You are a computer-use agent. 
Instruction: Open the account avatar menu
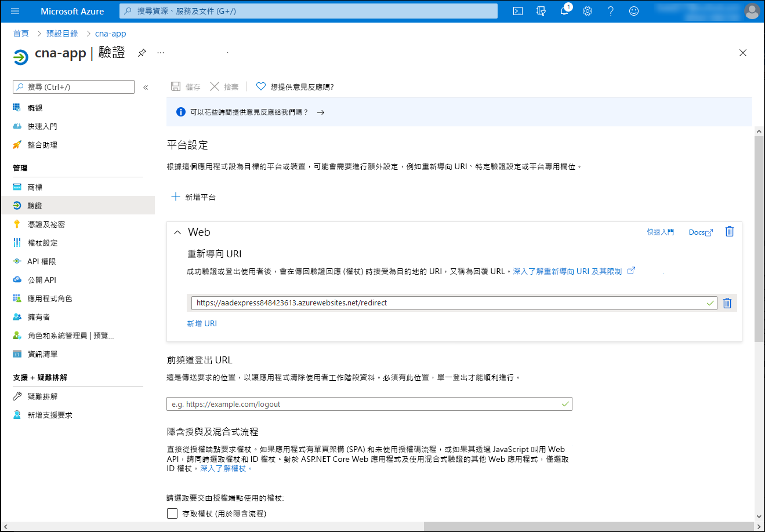[752, 11]
